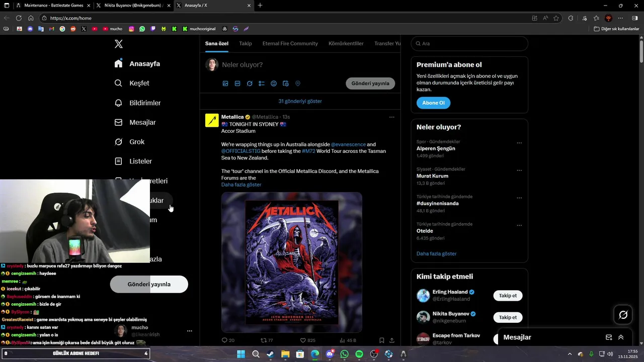Open the Escape from Tarkov profile

[x=456, y=335]
